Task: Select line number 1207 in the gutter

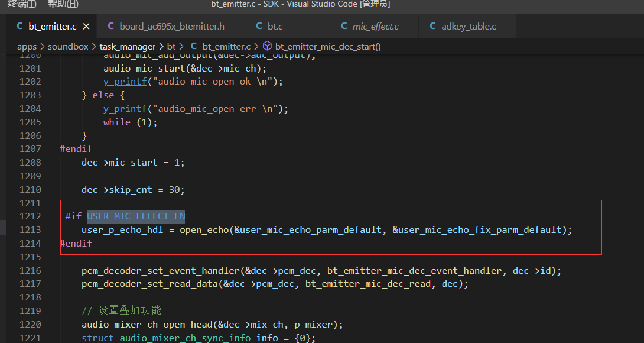Action: (30, 149)
